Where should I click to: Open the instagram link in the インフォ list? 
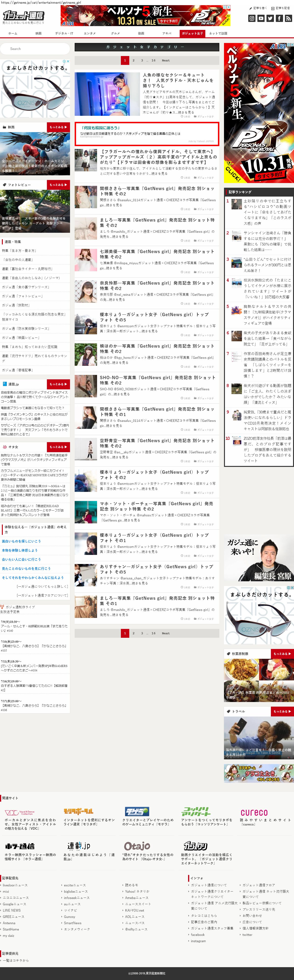pos(198,941)
